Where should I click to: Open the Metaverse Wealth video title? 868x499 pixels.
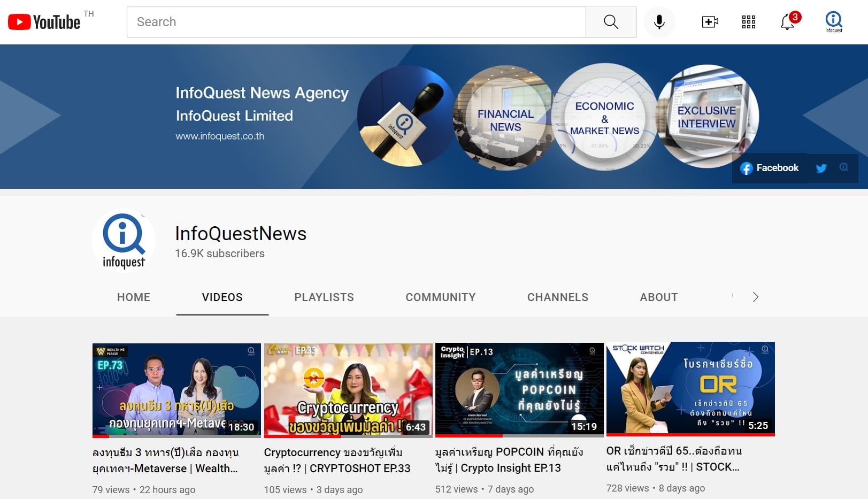point(166,460)
